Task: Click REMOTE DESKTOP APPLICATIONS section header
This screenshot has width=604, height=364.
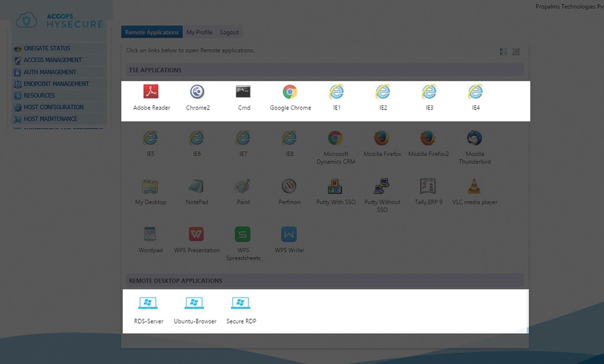Action: 325,280
